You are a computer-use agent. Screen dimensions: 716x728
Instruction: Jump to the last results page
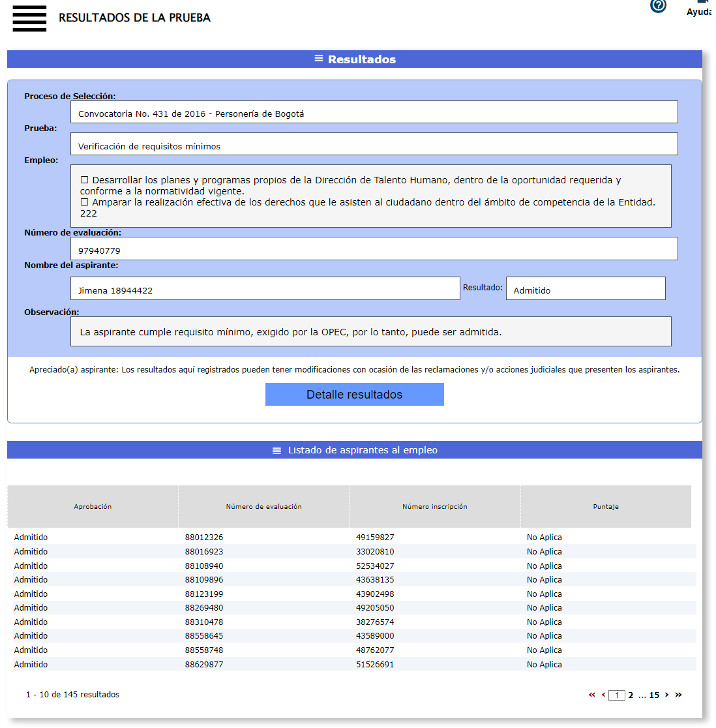(678, 695)
